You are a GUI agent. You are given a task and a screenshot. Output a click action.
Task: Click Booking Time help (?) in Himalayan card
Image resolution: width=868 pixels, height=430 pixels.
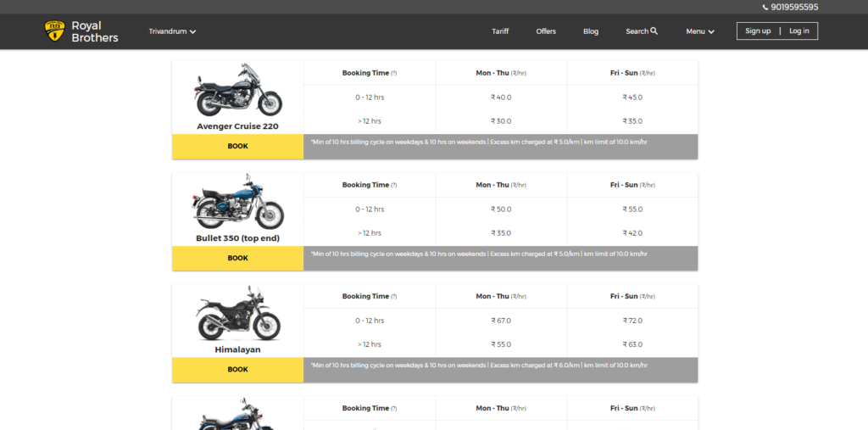[393, 297]
